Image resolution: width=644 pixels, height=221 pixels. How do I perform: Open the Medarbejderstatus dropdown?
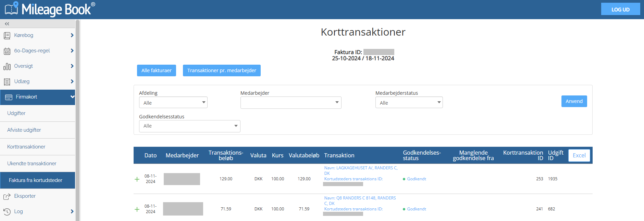[x=409, y=103]
